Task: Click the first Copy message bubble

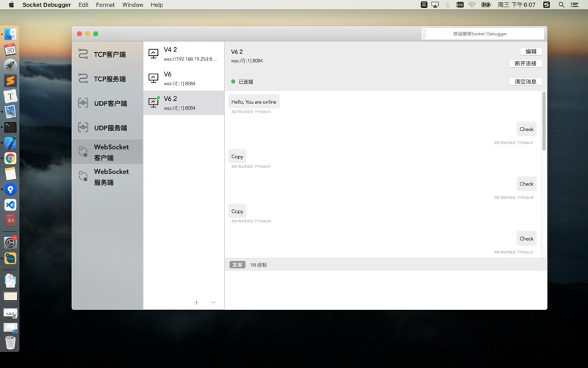Action: click(x=237, y=157)
